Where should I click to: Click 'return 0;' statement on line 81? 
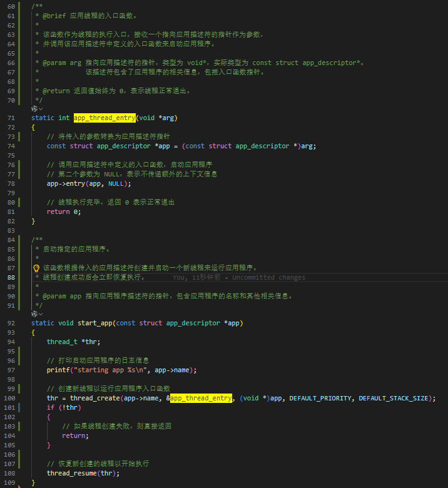(x=64, y=211)
